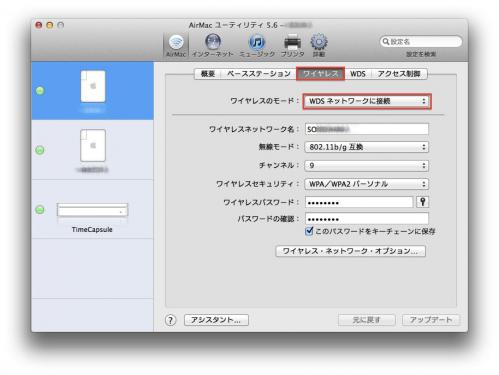Open the チャンネル dropdown showing 9

(x=367, y=165)
